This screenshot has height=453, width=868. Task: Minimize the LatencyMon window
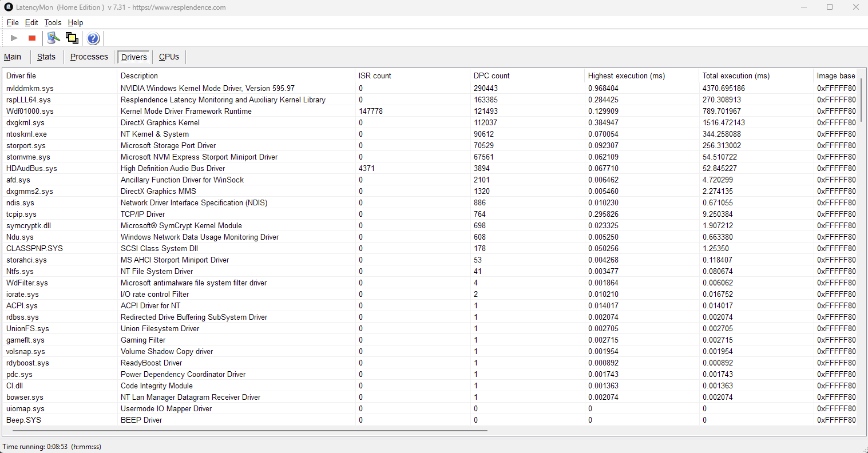pyautogui.click(x=803, y=7)
